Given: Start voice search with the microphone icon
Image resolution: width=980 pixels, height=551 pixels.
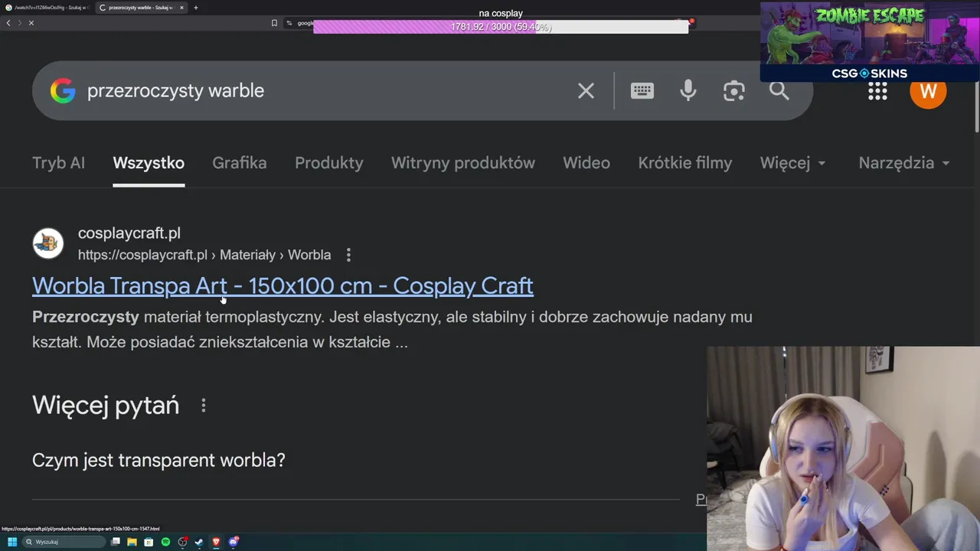Looking at the screenshot, I should pos(688,91).
